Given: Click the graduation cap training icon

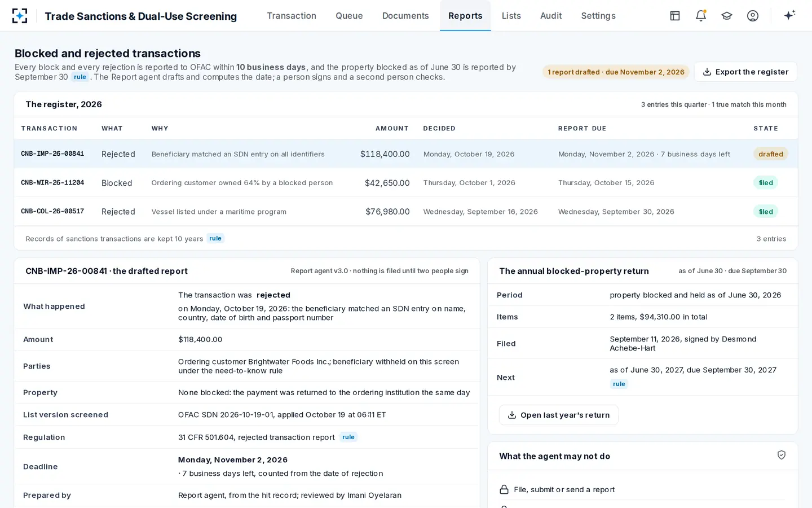Looking at the screenshot, I should pos(727,16).
